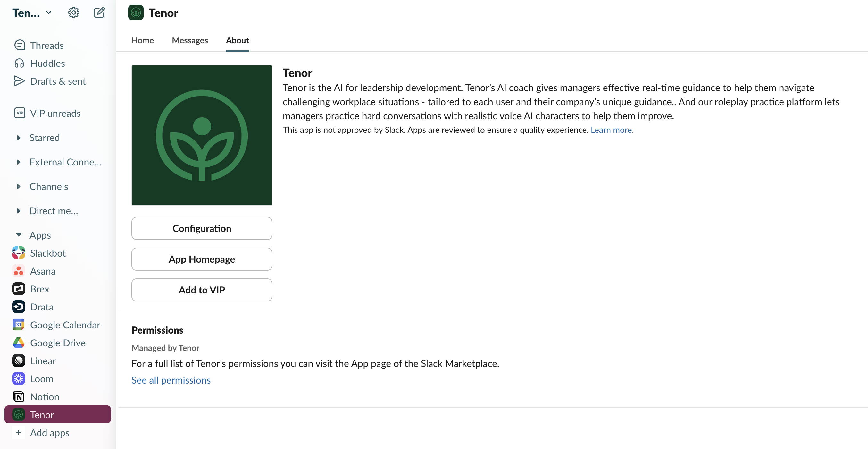868x449 pixels.
Task: Click the Slackbot label
Action: pos(48,253)
